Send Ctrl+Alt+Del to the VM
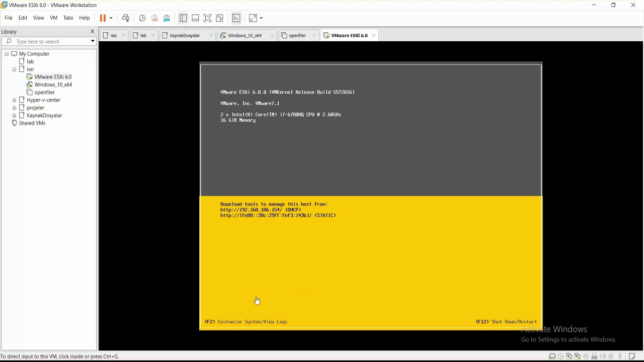Screen dimensions: 644x362 [126, 18]
